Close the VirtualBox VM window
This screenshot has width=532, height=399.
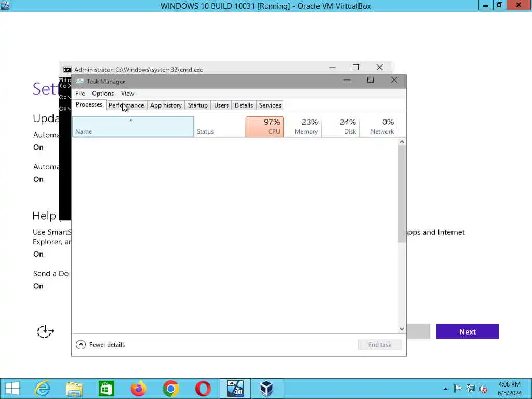click(518, 5)
